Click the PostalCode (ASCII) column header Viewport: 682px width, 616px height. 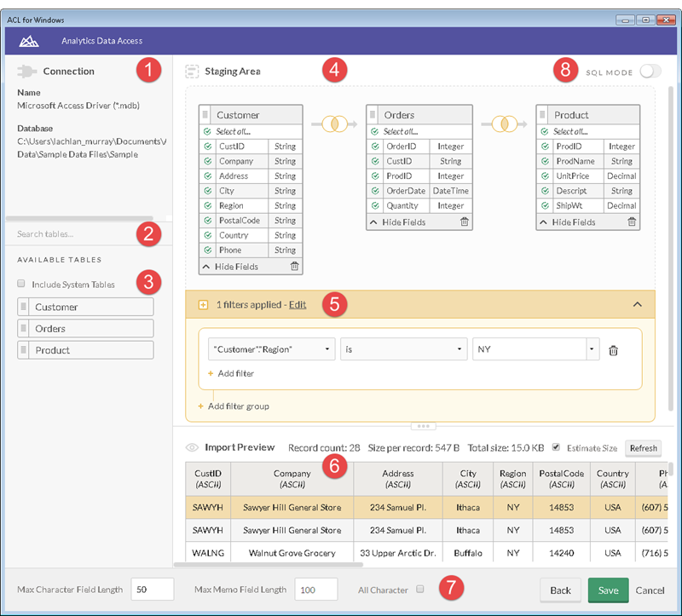point(561,479)
